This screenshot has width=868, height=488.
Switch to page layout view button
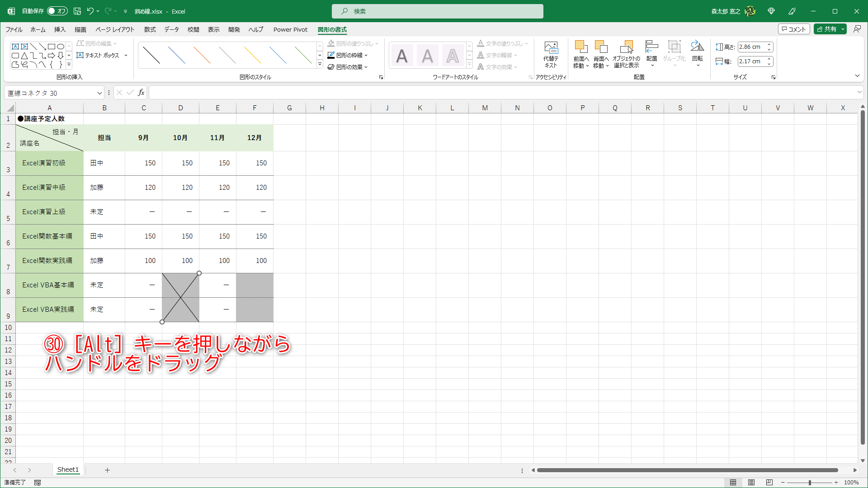(x=751, y=483)
